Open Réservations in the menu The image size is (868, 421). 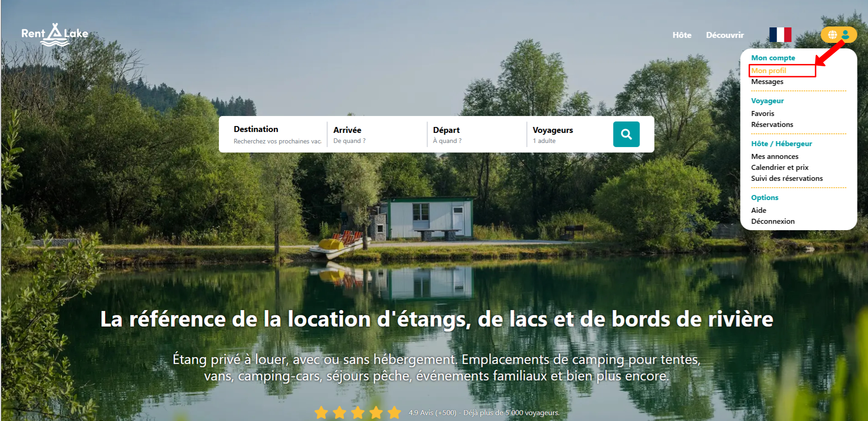point(772,125)
